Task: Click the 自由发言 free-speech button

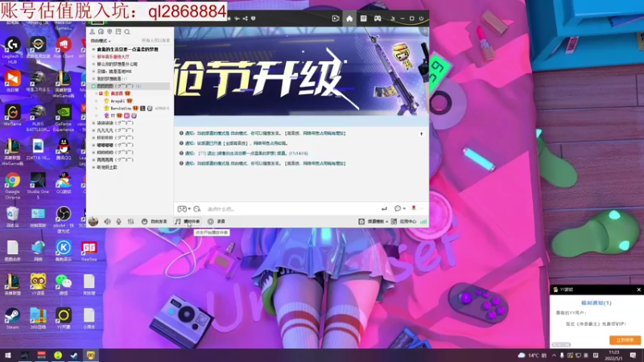Action: point(155,221)
